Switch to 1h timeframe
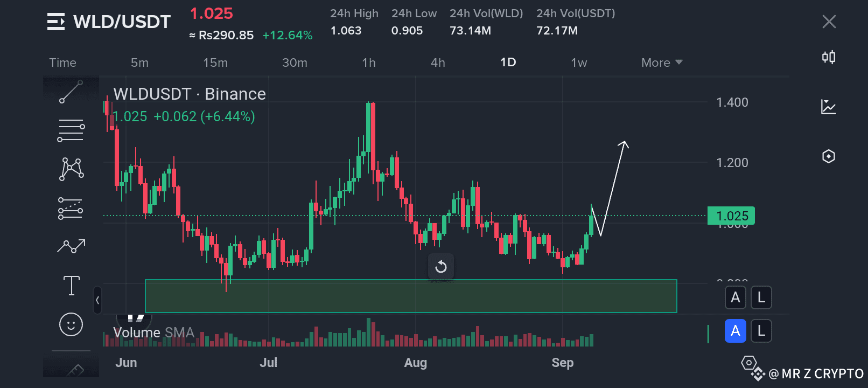The image size is (868, 388). click(369, 63)
